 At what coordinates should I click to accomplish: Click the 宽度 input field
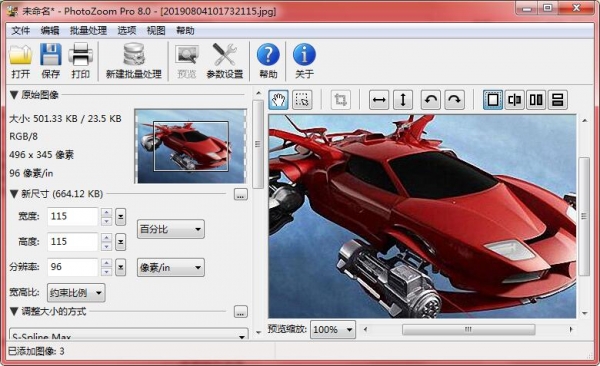point(73,217)
